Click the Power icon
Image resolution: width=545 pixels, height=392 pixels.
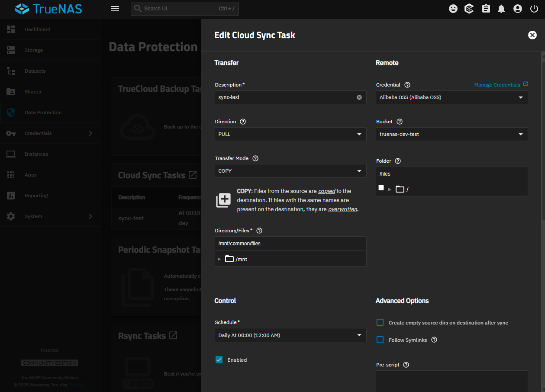pyautogui.click(x=534, y=9)
